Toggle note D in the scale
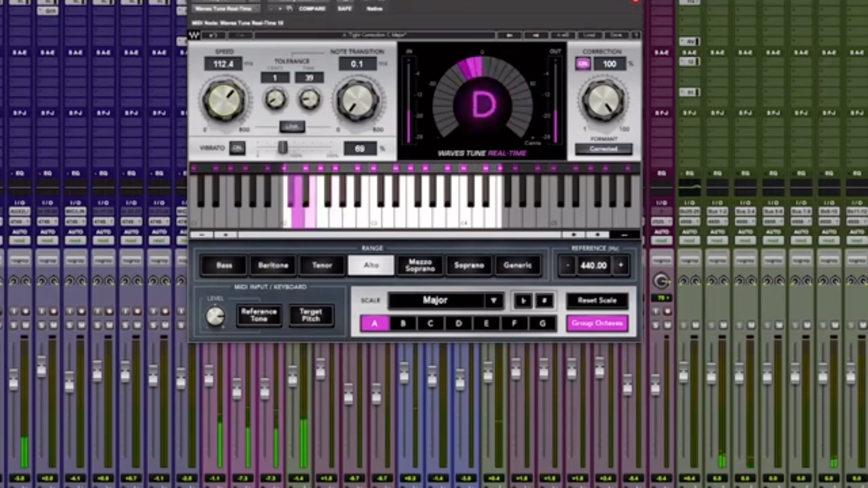The image size is (868, 488). (458, 324)
